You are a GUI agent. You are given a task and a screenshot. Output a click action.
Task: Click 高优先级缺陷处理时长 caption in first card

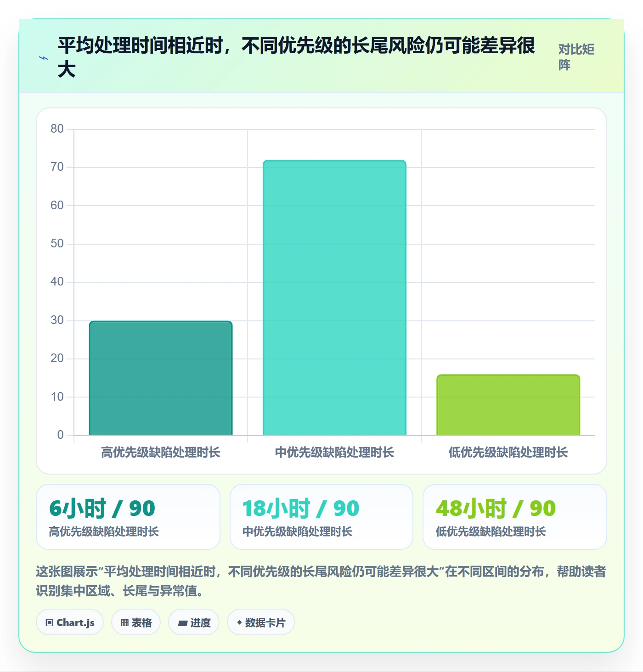click(x=104, y=532)
